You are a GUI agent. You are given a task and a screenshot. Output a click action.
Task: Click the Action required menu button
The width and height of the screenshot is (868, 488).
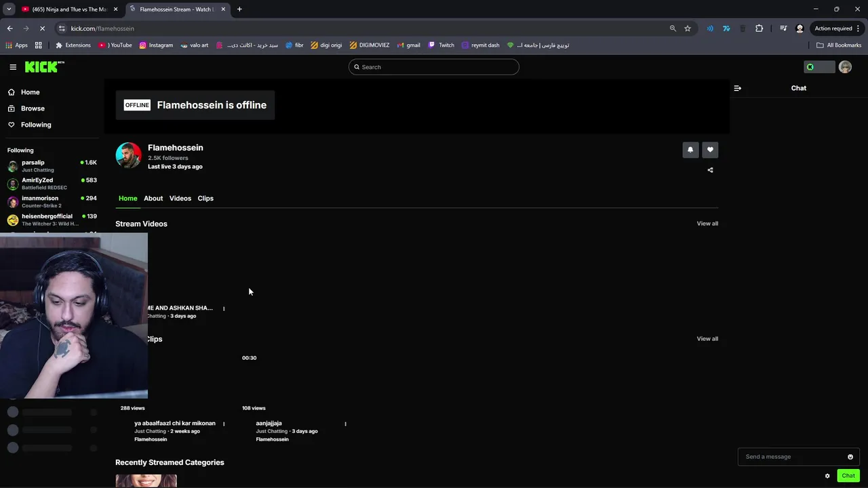coord(837,28)
